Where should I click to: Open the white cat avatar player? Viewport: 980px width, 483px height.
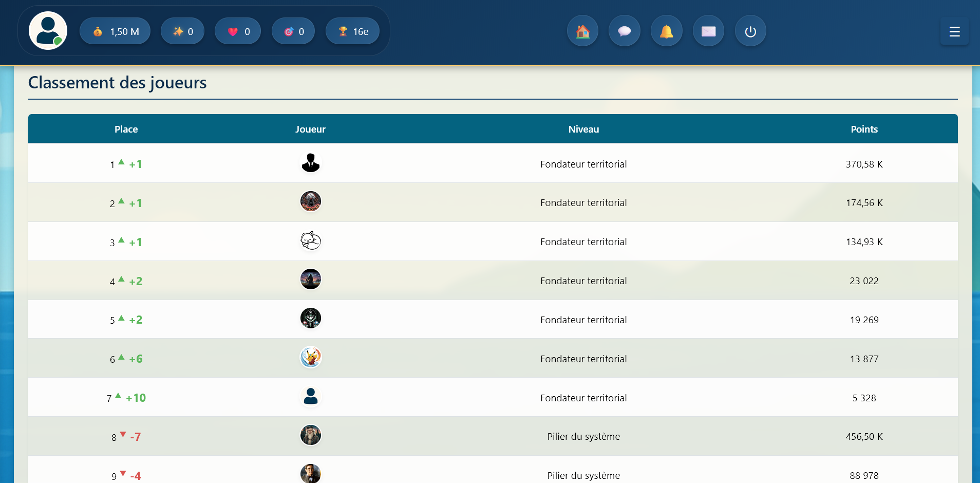(310, 240)
